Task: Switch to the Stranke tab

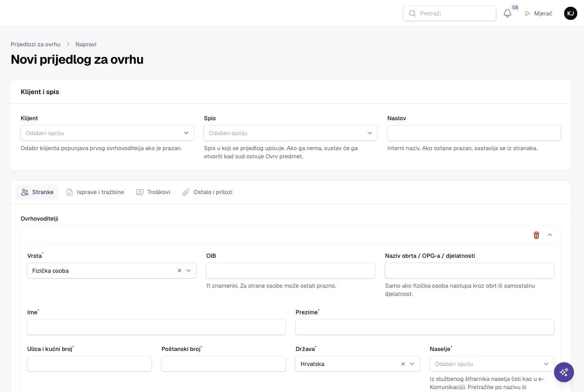Action: 37,192
